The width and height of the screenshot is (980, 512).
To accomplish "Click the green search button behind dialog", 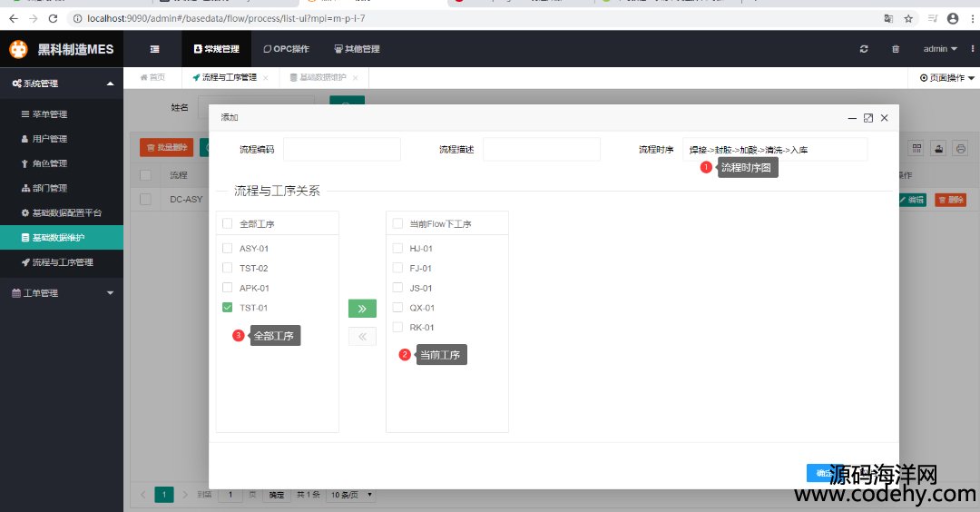I will click(347, 100).
